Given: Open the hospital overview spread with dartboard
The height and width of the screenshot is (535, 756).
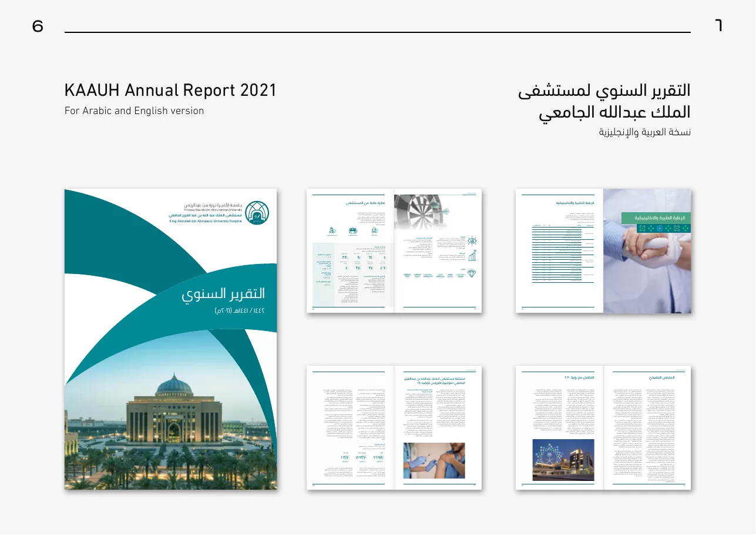Looking at the screenshot, I should click(394, 251).
